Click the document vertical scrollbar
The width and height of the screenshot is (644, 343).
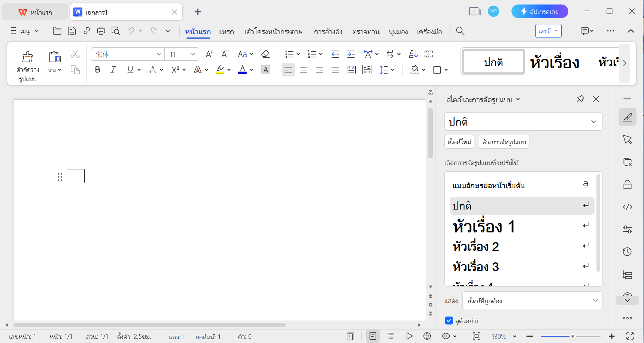click(x=431, y=133)
